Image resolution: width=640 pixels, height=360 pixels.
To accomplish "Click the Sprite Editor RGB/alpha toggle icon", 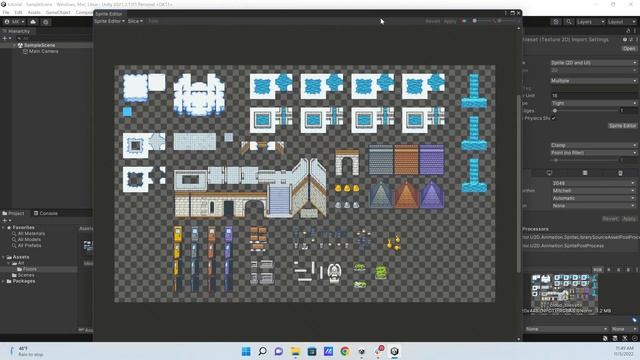I will click(464, 21).
